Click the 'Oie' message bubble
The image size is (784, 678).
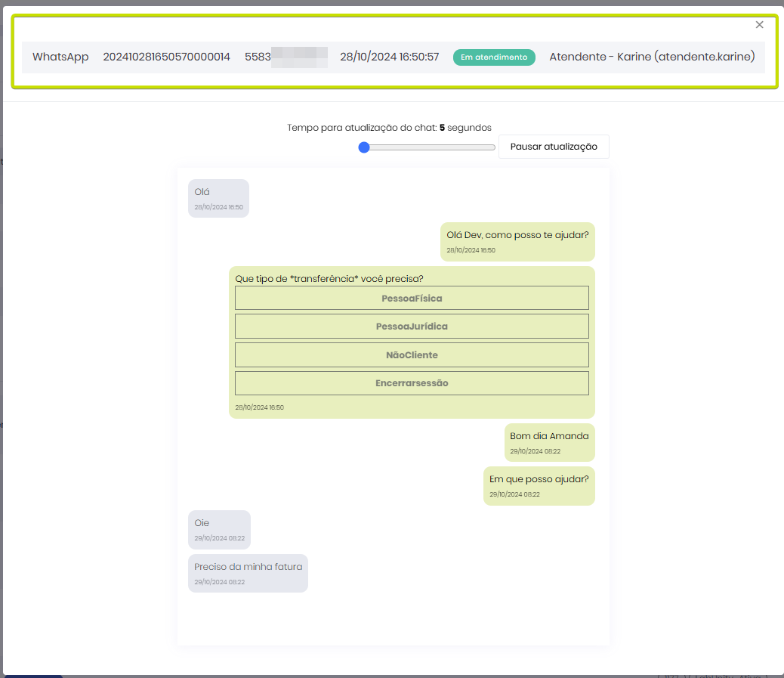pos(219,529)
